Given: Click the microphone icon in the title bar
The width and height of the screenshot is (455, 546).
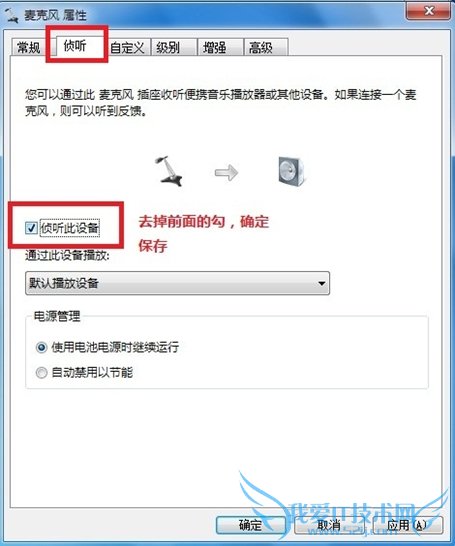Looking at the screenshot, I should [11, 15].
